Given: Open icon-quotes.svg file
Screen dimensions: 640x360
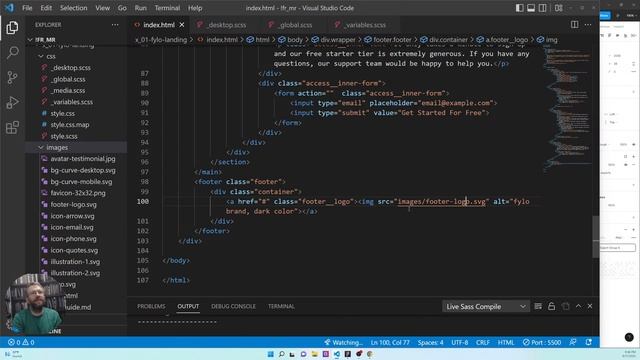Looking at the screenshot, I should pos(74,250).
